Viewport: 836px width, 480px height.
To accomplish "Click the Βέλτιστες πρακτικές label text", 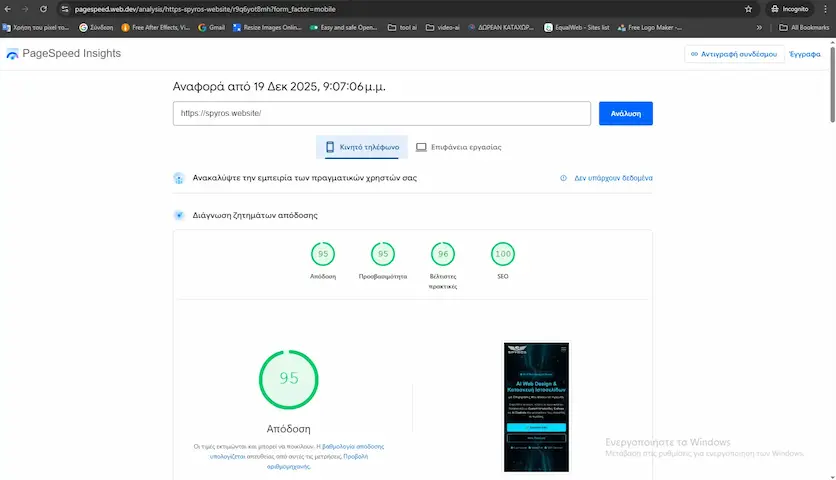I will pyautogui.click(x=443, y=281).
